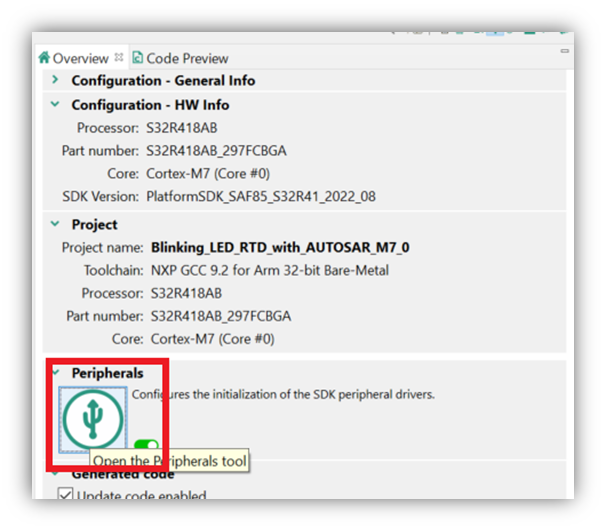The height and width of the screenshot is (531, 606).
Task: Select the Peripherals description text
Action: [283, 394]
